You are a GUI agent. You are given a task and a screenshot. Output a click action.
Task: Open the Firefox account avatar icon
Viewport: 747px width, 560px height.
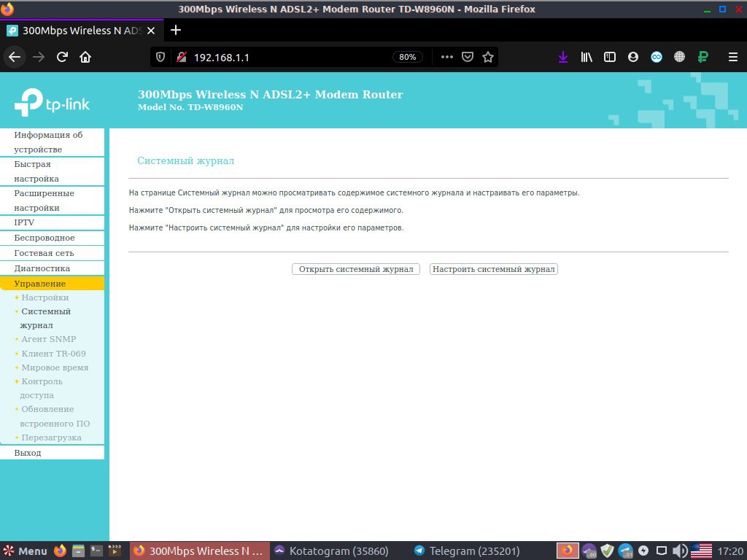click(x=633, y=57)
